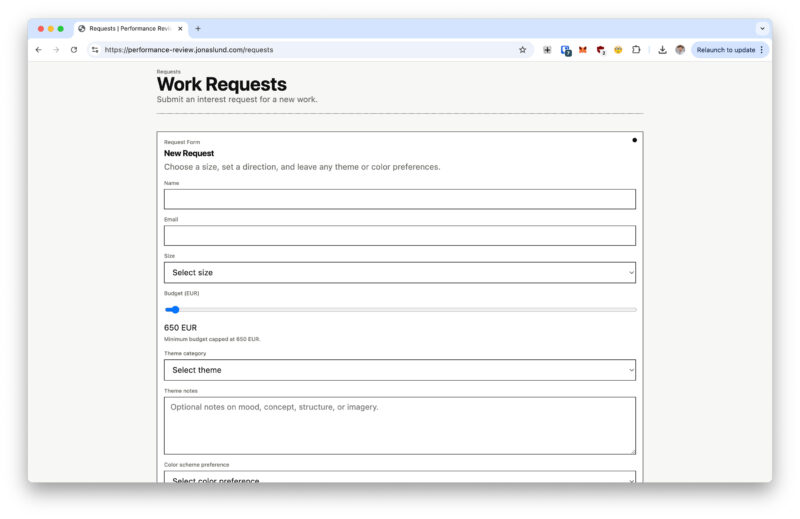Click into the Email field
The height and width of the screenshot is (519, 800).
coord(399,236)
